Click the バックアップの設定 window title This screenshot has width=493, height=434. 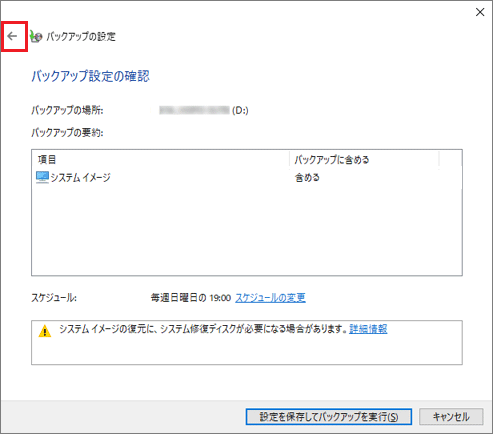81,36
